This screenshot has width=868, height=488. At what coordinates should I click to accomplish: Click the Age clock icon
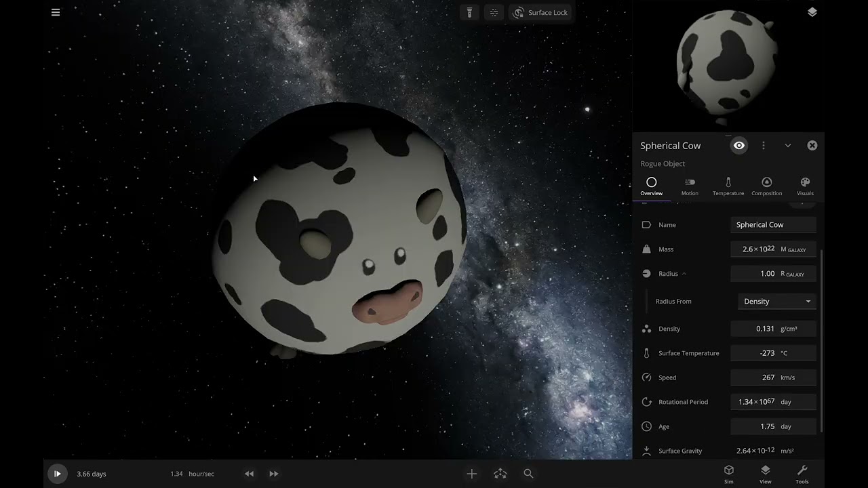click(646, 426)
